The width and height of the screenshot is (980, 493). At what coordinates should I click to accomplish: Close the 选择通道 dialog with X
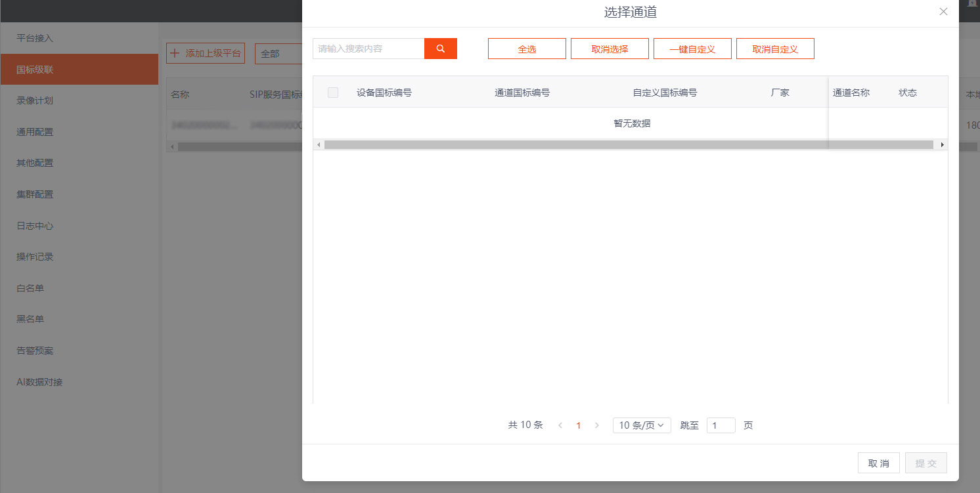[x=943, y=11]
